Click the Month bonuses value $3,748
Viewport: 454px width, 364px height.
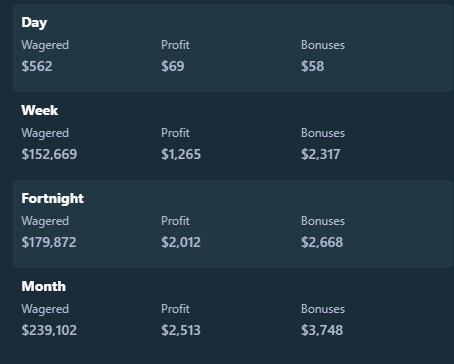[x=322, y=330]
